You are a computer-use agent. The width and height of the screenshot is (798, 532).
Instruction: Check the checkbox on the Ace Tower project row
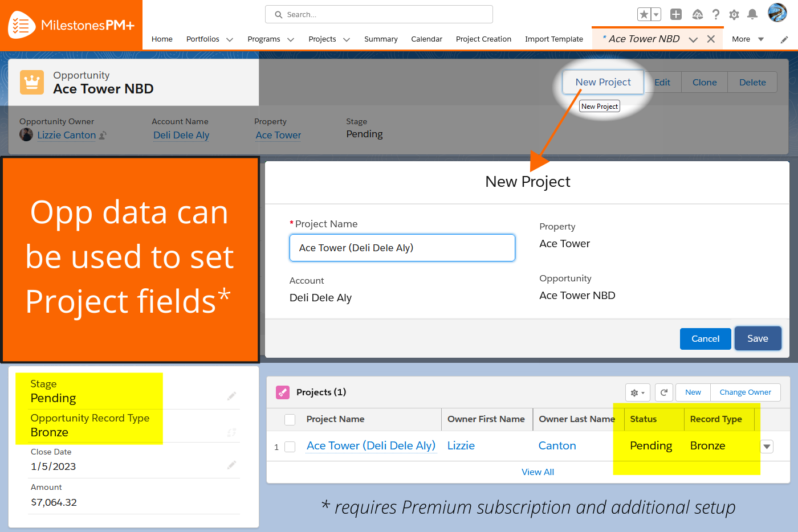point(290,447)
